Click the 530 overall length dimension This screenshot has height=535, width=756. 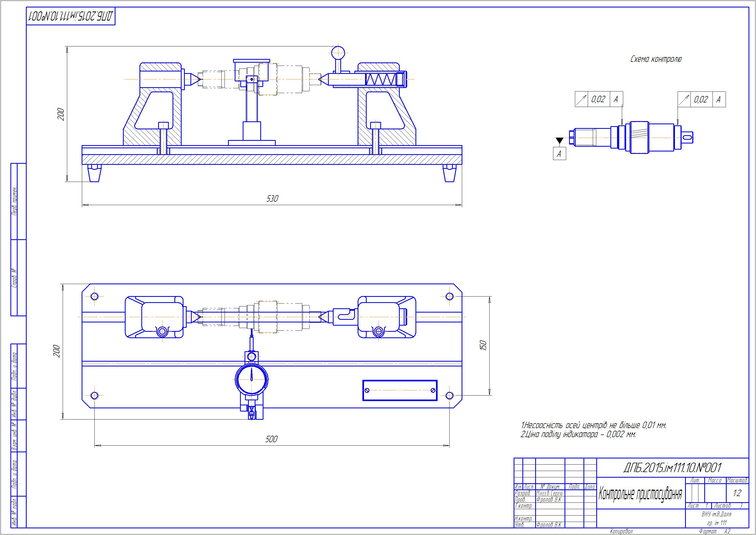(x=273, y=199)
